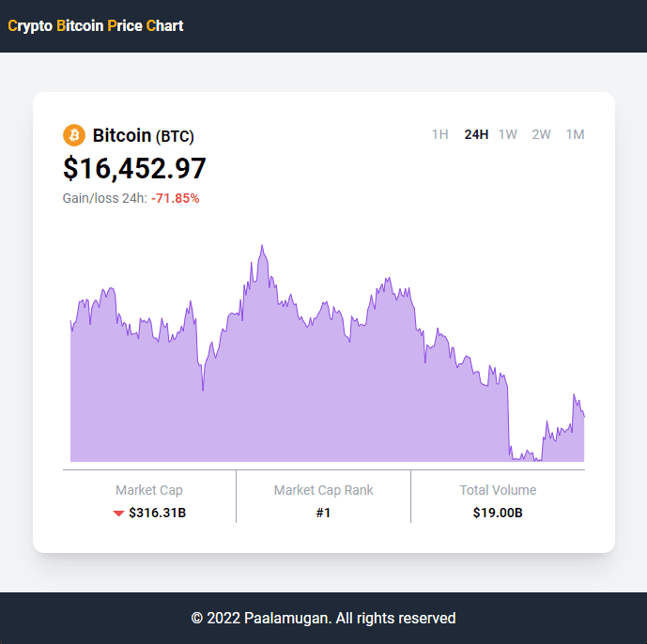
Task: Click the red down-arrow beside Market Cap value
Action: (119, 514)
